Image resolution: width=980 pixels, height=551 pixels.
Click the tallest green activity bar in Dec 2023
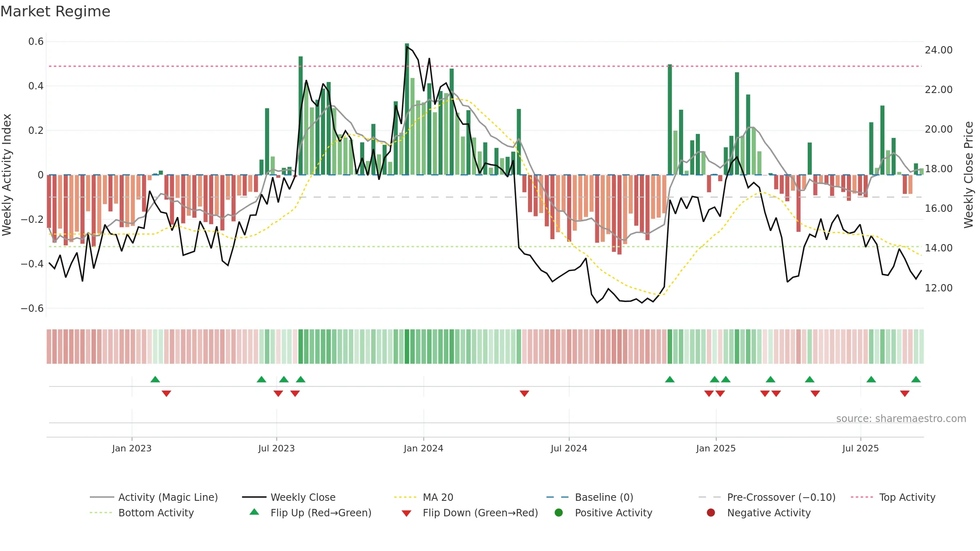[407, 109]
